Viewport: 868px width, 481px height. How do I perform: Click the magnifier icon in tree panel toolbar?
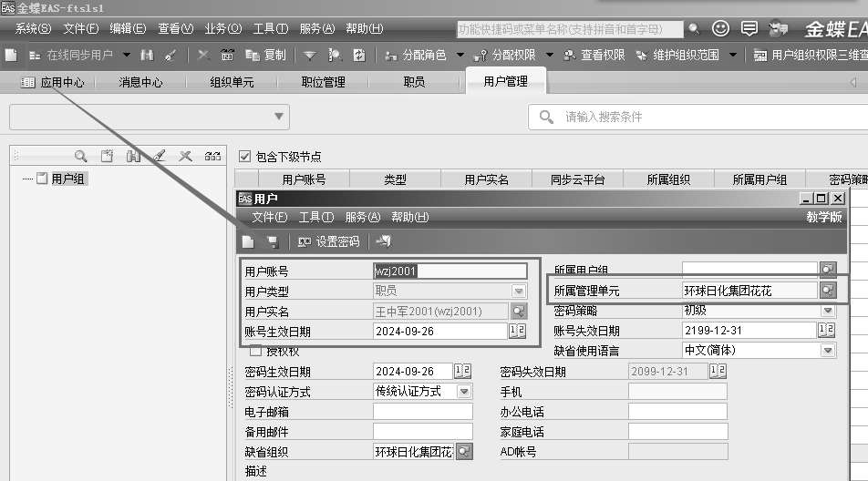click(x=81, y=157)
